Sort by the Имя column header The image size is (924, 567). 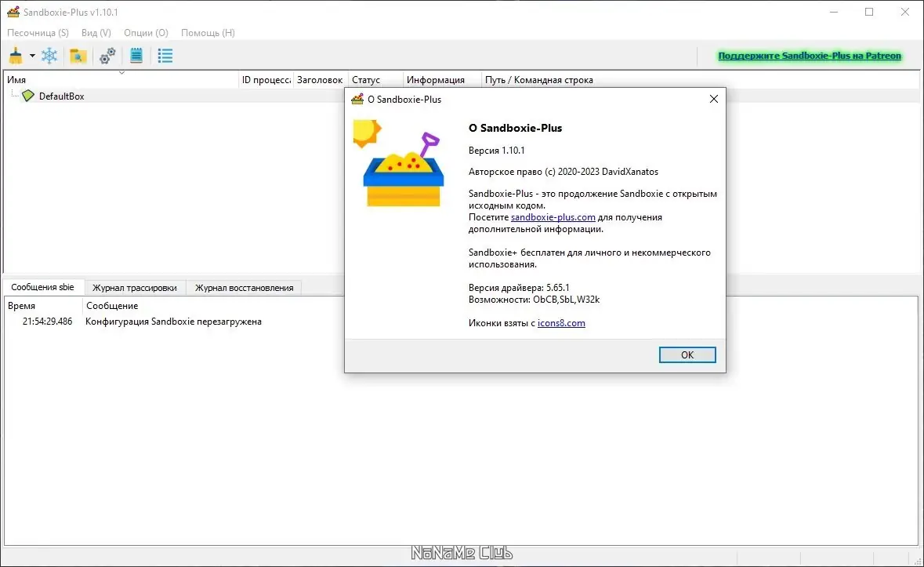[121, 79]
